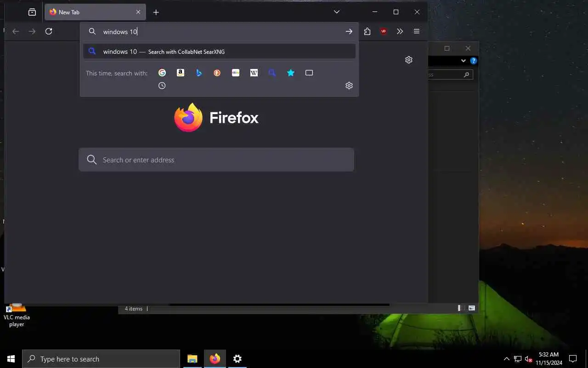This screenshot has height=368, width=588.
Task: Open the Firefox application menu
Action: [x=417, y=31]
